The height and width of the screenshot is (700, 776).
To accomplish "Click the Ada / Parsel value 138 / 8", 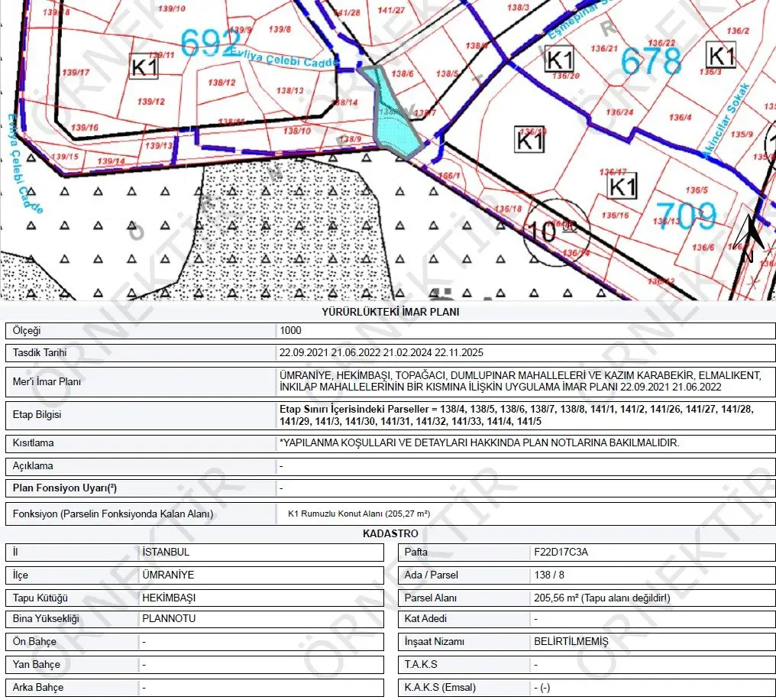I will click(549, 575).
